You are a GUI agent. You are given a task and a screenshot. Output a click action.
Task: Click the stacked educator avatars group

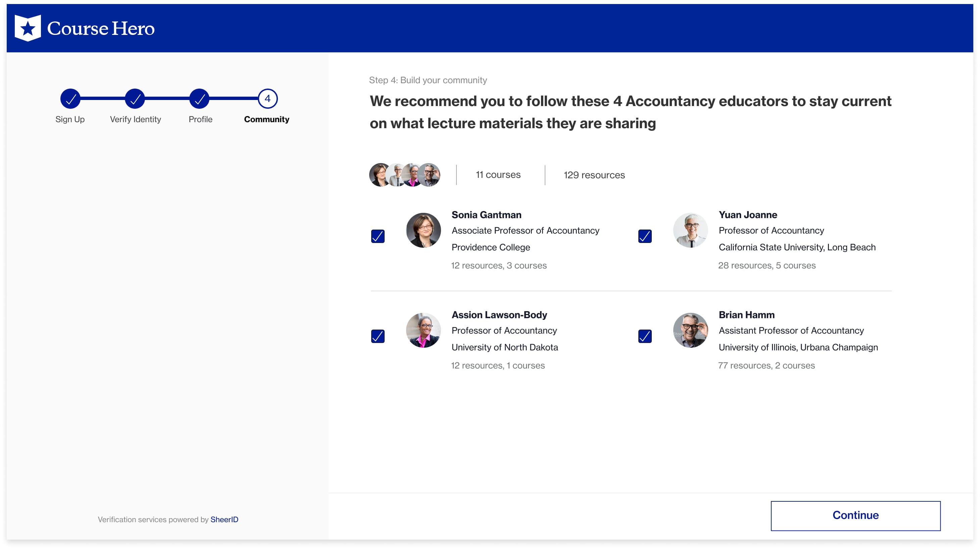pyautogui.click(x=405, y=175)
